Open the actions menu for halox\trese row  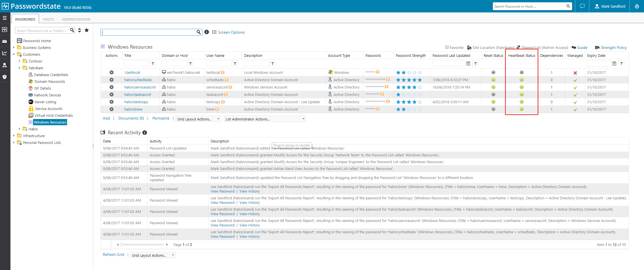pyautogui.click(x=112, y=109)
